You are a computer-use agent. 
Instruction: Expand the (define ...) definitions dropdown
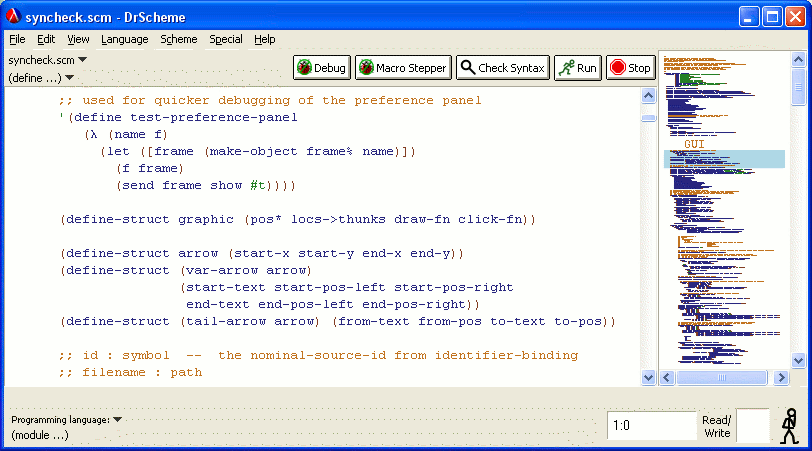coord(41,78)
